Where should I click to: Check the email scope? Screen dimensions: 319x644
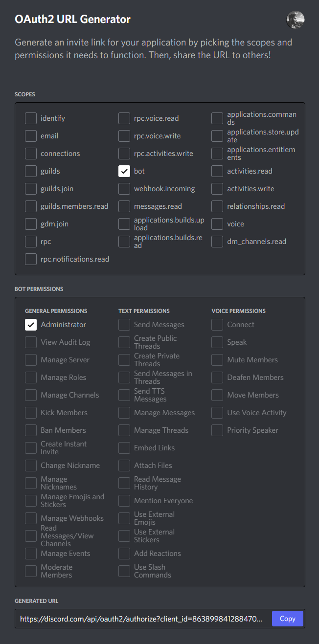[30, 135]
